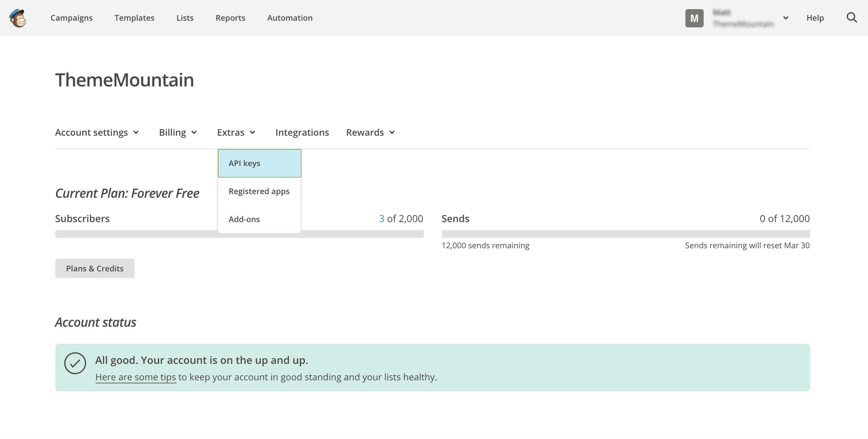868x439 pixels.
Task: Open the Help link
Action: pyautogui.click(x=815, y=18)
